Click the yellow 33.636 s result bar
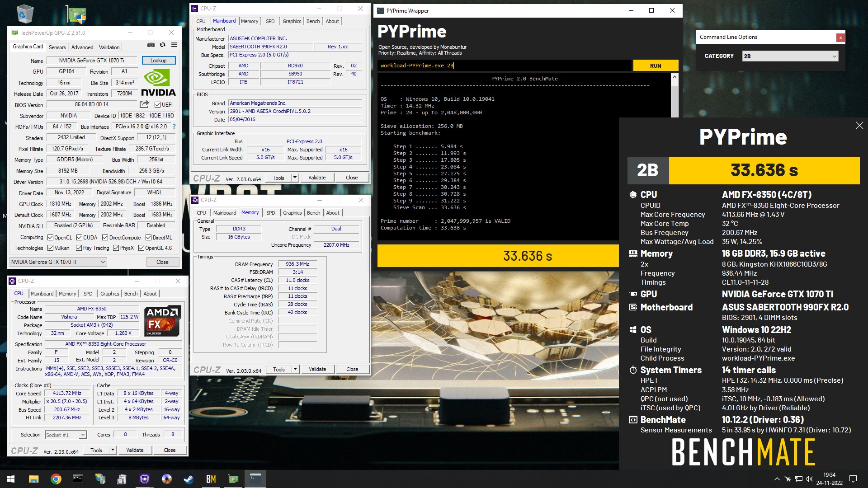 pyautogui.click(x=498, y=256)
